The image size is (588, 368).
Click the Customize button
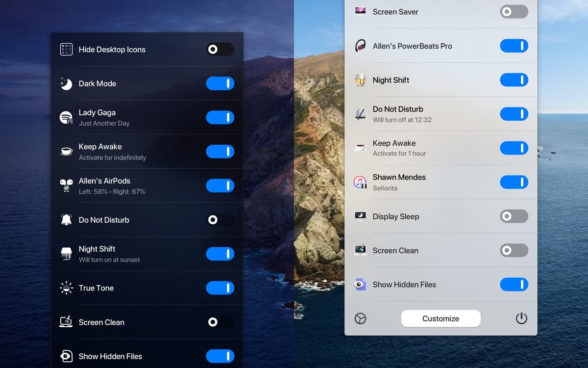pyautogui.click(x=441, y=318)
